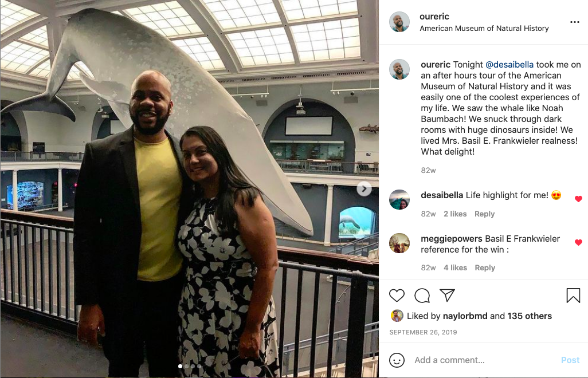Go to next photo with arrow
Screen dimensions: 588x378
[x=364, y=189]
